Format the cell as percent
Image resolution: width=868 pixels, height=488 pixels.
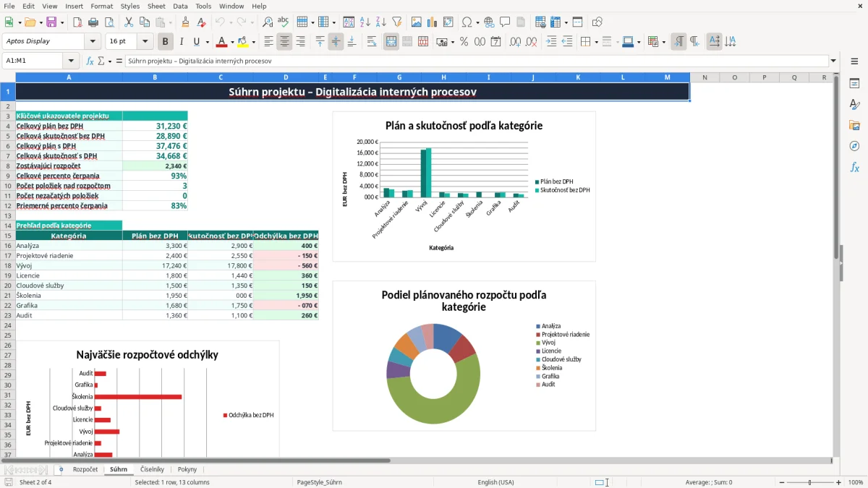point(464,41)
